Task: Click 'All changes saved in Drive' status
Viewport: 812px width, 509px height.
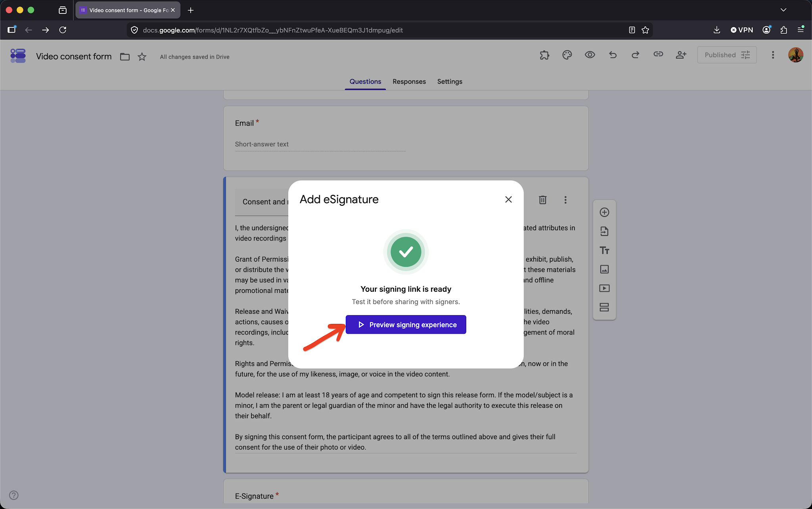Action: (195, 57)
